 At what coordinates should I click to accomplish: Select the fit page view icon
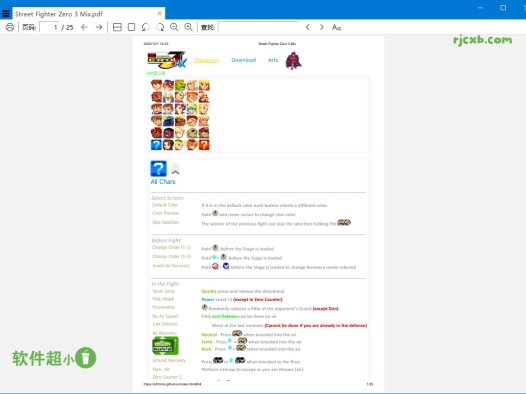click(x=132, y=27)
